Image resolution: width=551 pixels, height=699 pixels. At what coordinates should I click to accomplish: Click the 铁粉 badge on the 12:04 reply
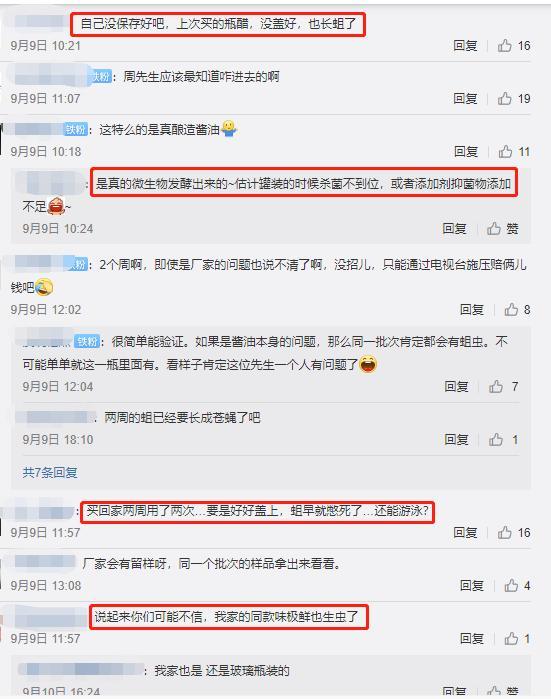click(87, 342)
